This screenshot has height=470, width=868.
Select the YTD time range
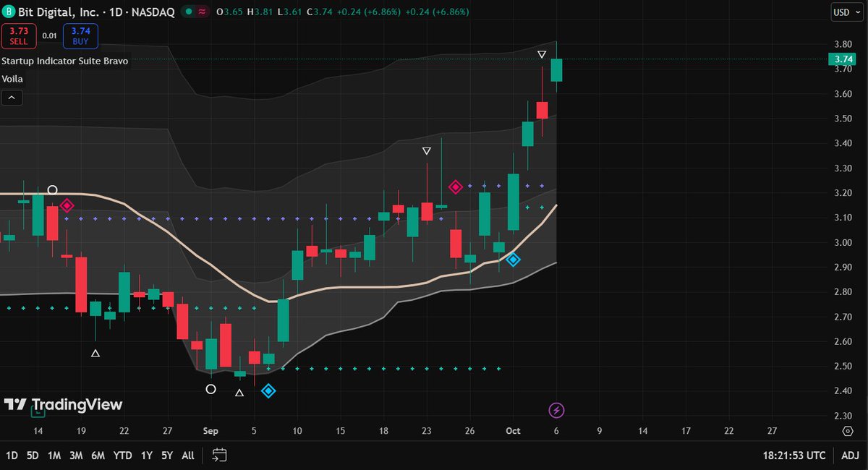[x=124, y=456]
